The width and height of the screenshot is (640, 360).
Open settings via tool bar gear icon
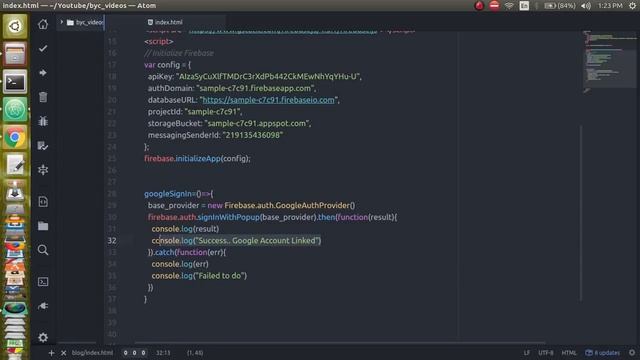pos(43,338)
